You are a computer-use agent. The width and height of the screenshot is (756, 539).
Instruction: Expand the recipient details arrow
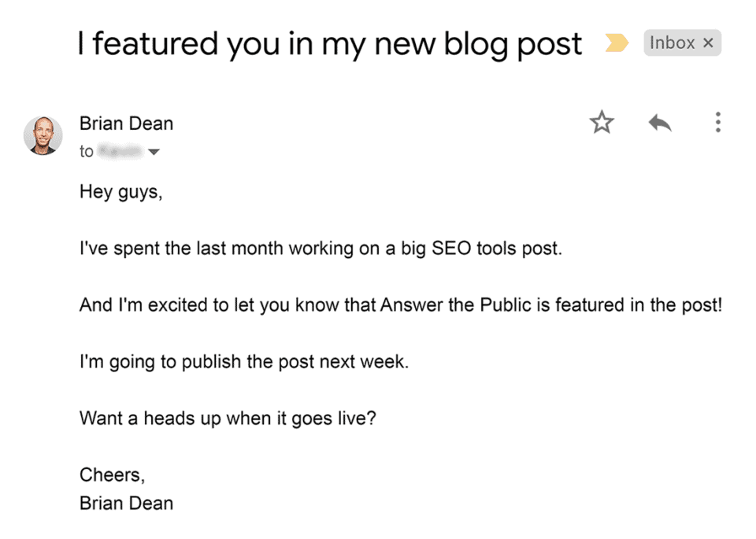(154, 151)
